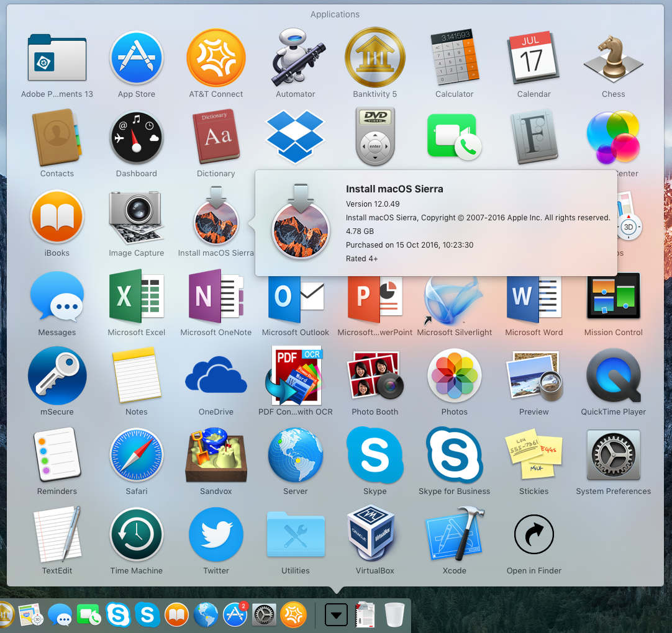Screen dimensions: 672x633
Task: Launch QuickTime Player
Action: click(x=613, y=375)
